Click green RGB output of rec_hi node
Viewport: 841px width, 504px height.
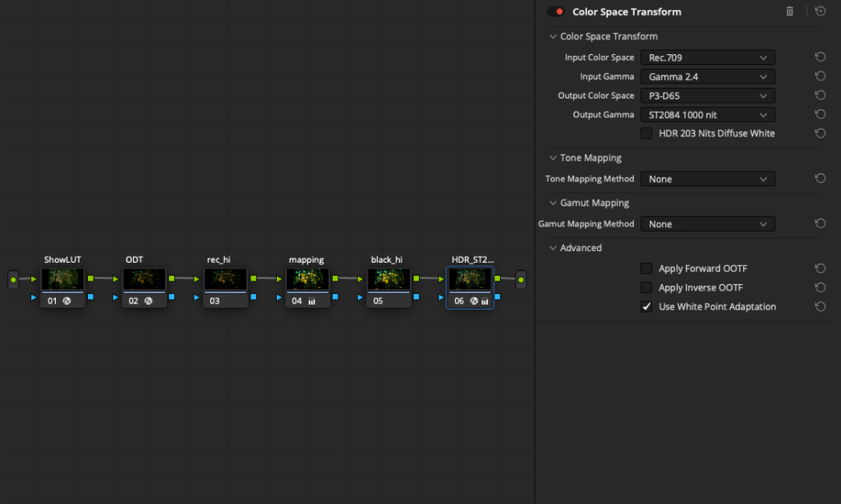tap(253, 278)
